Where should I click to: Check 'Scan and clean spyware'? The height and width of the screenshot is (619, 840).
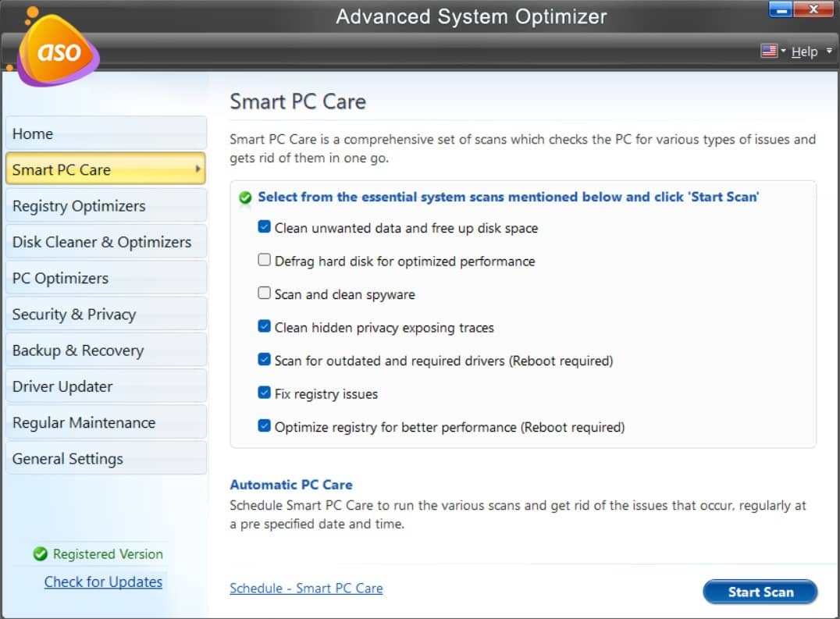click(x=265, y=294)
